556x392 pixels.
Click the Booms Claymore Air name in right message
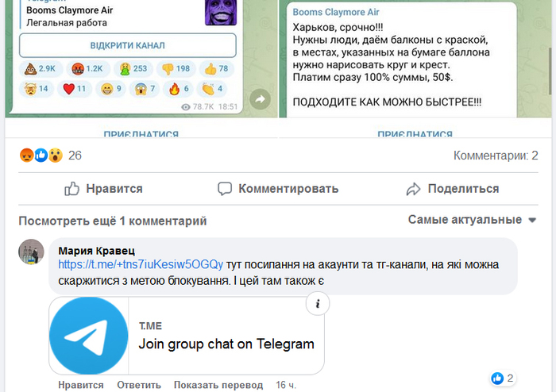click(x=336, y=12)
